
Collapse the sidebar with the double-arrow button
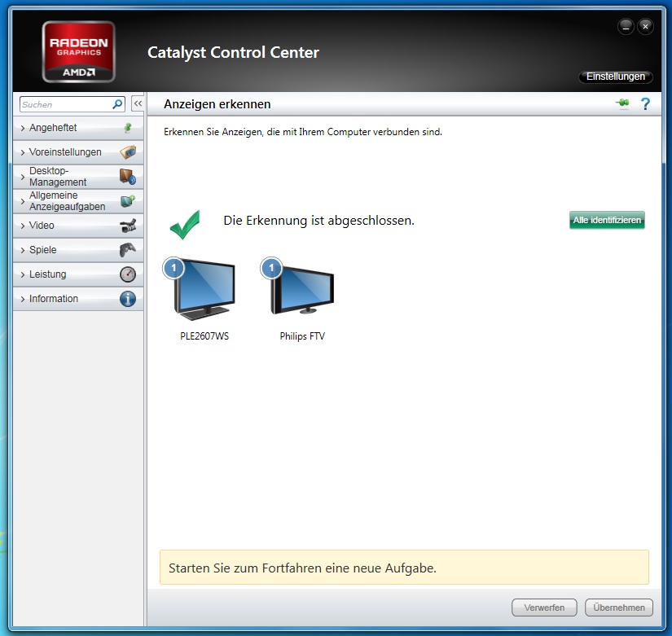[x=138, y=103]
